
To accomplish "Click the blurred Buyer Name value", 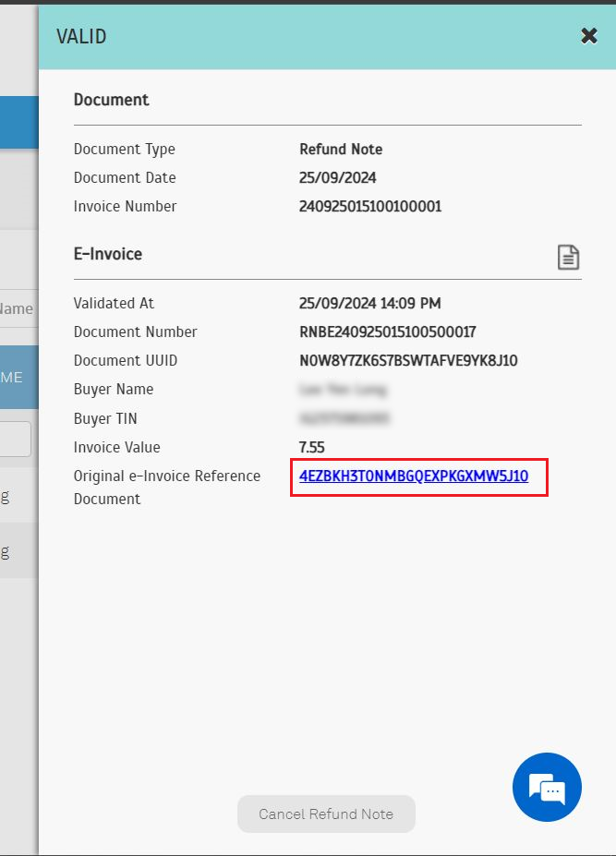I will (343, 390).
